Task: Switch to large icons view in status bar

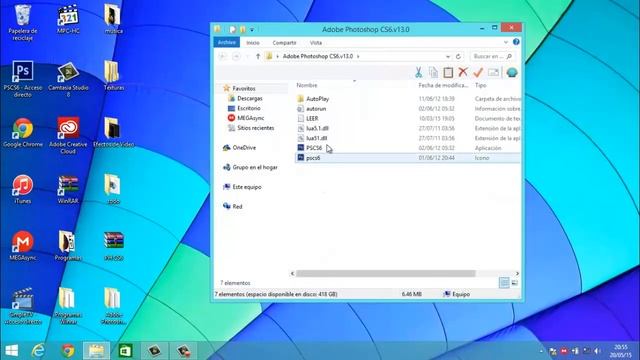Action: point(514,282)
